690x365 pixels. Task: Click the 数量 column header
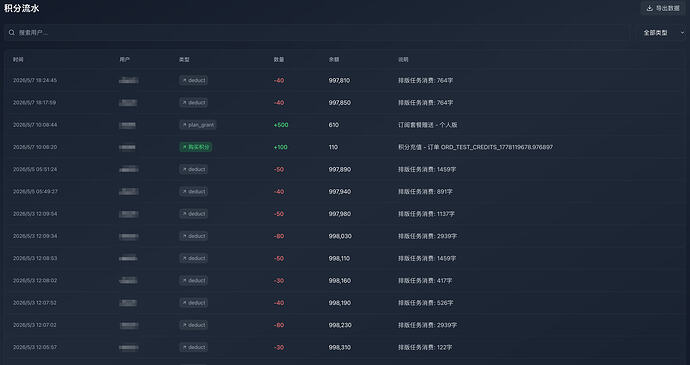pos(279,59)
